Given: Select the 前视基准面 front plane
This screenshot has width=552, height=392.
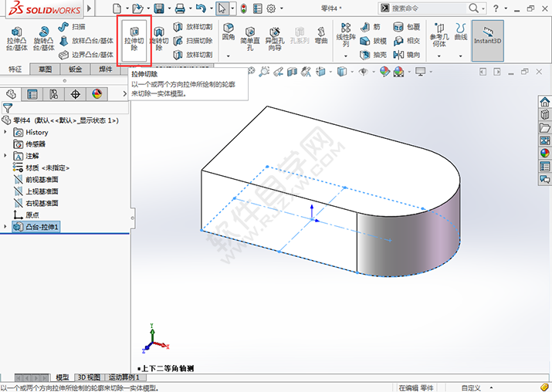Looking at the screenshot, I should pos(36,180).
